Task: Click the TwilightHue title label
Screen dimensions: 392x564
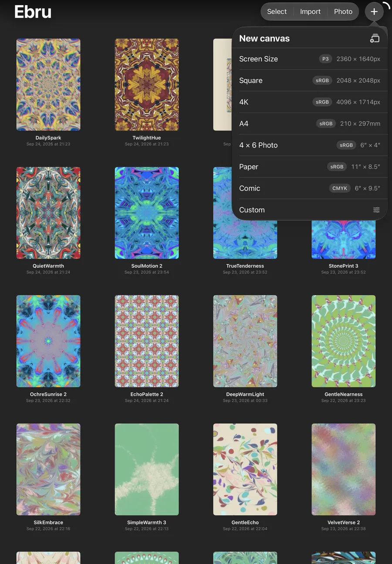Action: [x=147, y=138]
